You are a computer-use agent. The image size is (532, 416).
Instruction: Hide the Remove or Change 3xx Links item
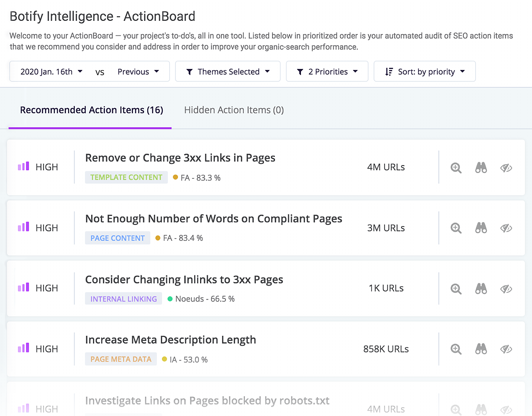(506, 168)
